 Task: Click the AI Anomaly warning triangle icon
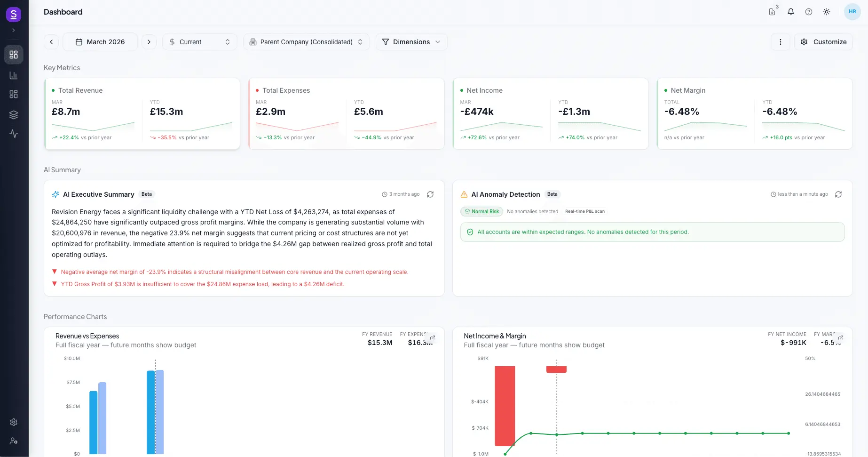[464, 194]
